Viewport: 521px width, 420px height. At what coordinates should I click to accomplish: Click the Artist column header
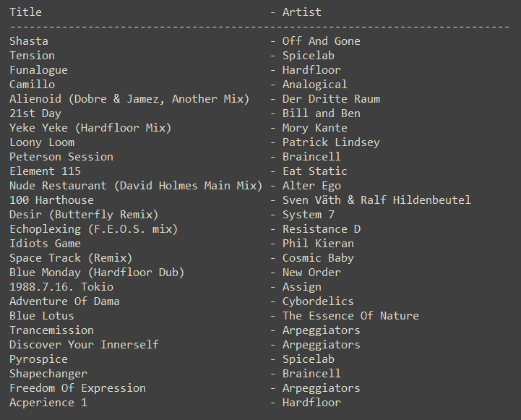tap(301, 12)
